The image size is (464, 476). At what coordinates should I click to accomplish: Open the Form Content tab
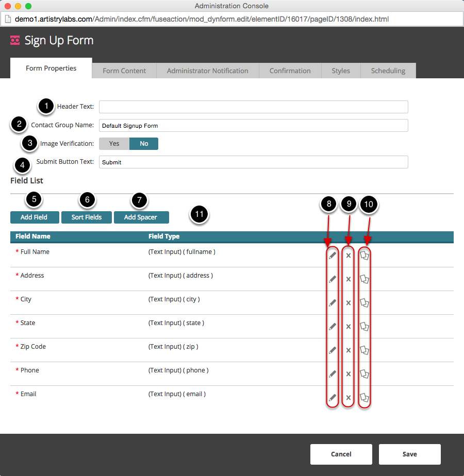124,71
